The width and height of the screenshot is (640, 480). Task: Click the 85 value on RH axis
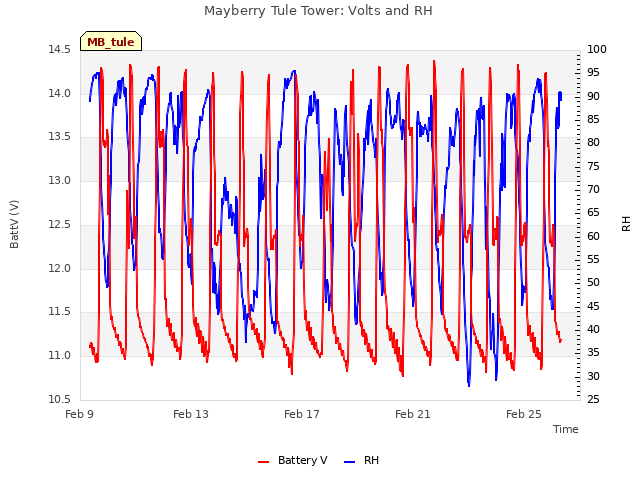(x=593, y=120)
